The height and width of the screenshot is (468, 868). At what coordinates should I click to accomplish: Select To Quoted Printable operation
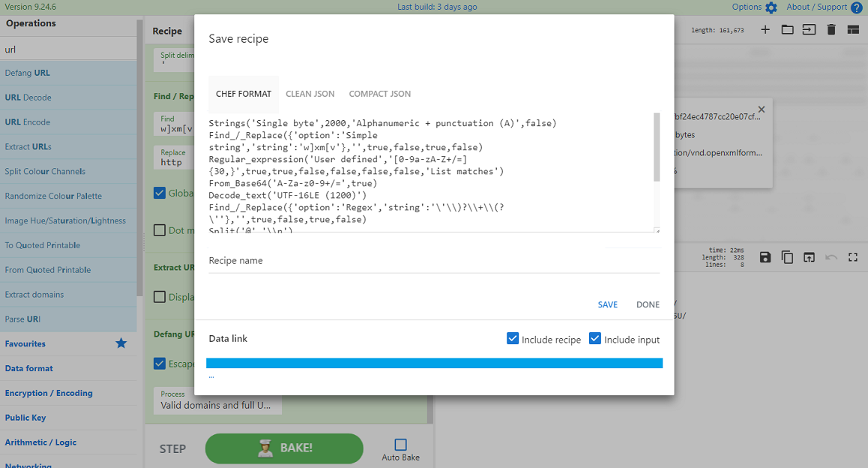point(68,245)
